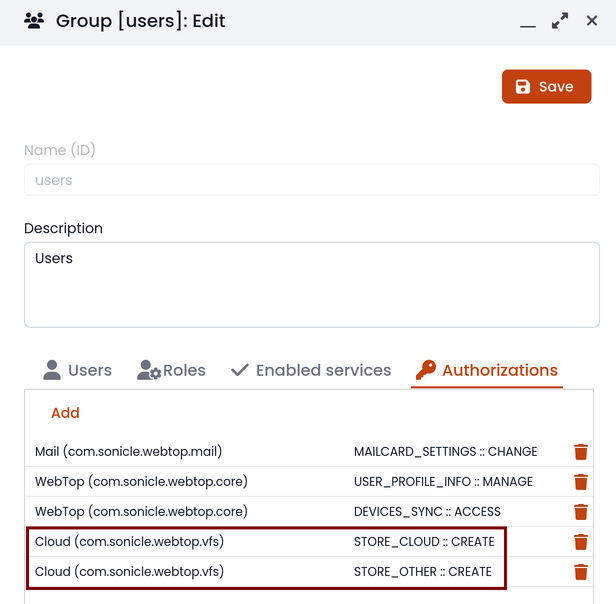616x604 pixels.
Task: Delete the STORE_CLOUD :: CREATE authorization
Action: [581, 542]
